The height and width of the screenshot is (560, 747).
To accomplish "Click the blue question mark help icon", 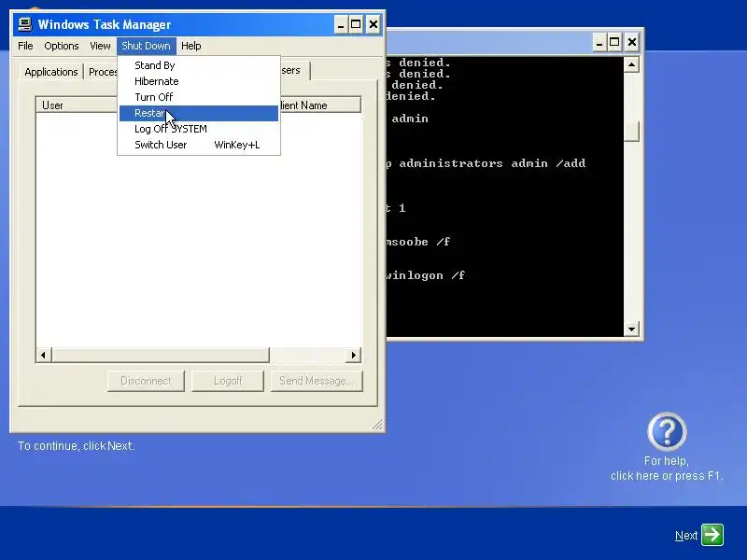I will coord(667,431).
